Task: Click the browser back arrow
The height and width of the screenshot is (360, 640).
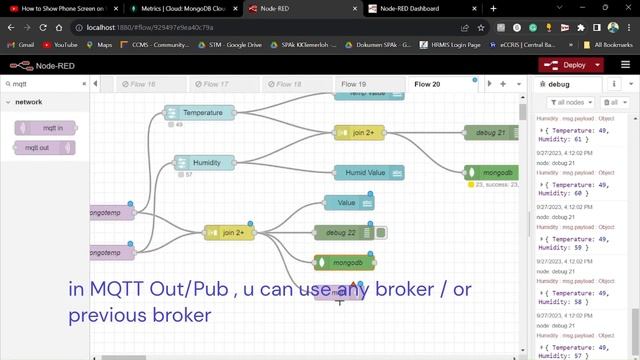Action: [x=11, y=27]
